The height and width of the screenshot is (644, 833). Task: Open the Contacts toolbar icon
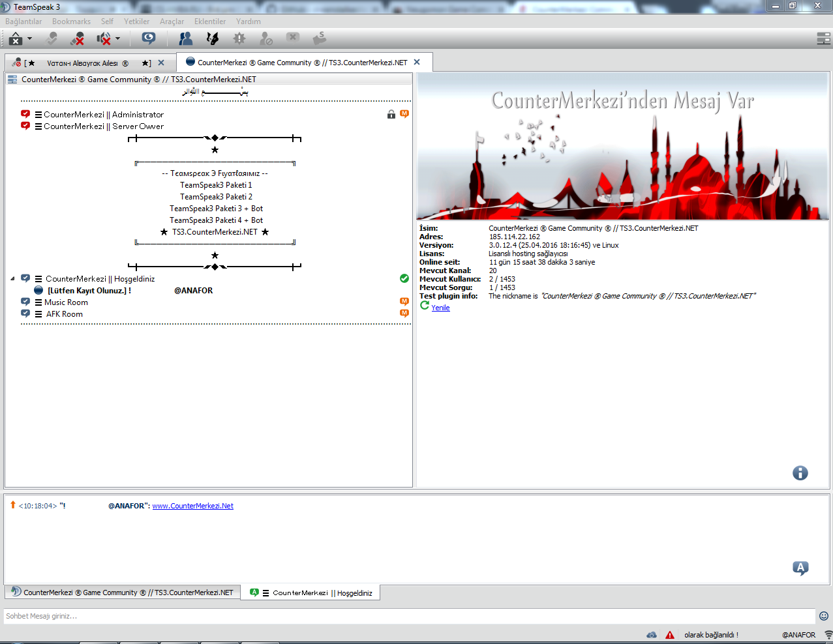[186, 39]
